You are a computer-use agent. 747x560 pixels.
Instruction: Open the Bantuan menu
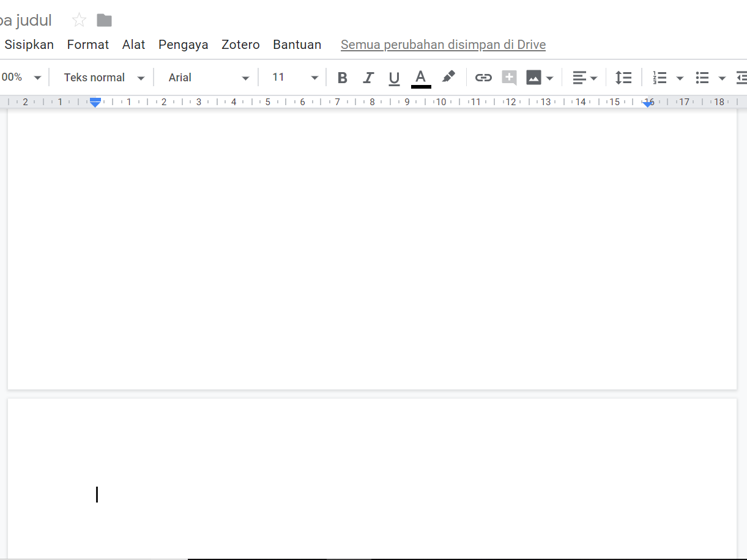click(297, 45)
